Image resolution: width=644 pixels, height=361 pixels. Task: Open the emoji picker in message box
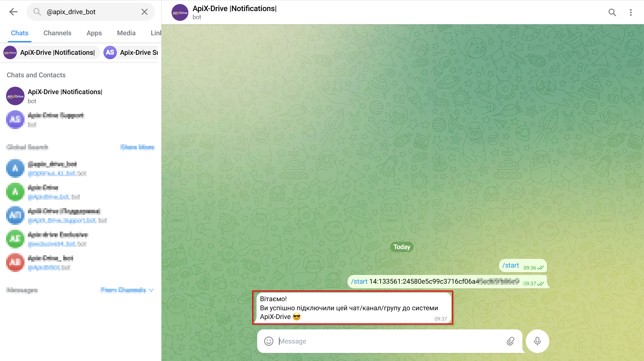(269, 341)
